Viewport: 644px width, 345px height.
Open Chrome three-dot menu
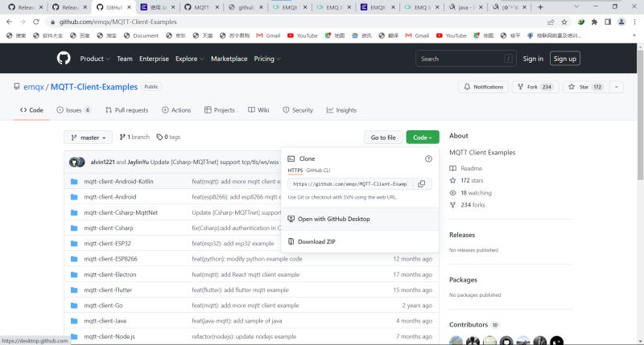[634, 23]
